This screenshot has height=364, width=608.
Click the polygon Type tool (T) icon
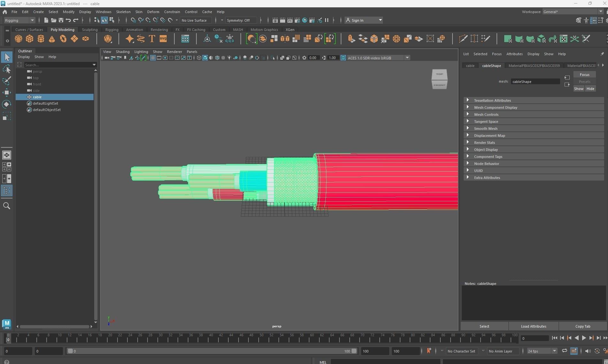[x=152, y=39]
